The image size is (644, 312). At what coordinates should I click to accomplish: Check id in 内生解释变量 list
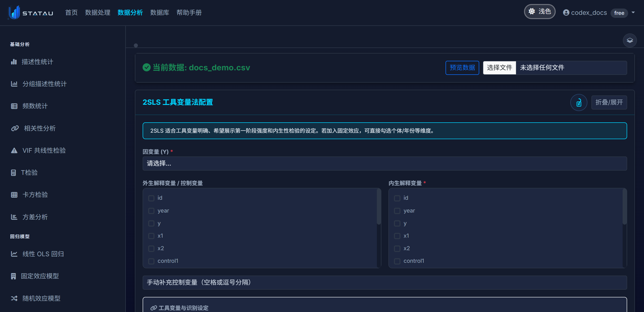tap(397, 198)
